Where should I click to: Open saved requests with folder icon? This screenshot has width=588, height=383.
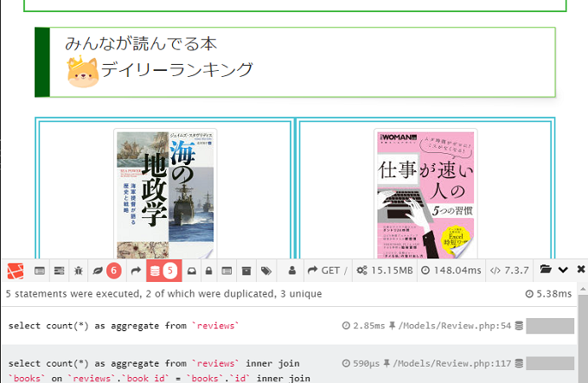click(x=546, y=269)
